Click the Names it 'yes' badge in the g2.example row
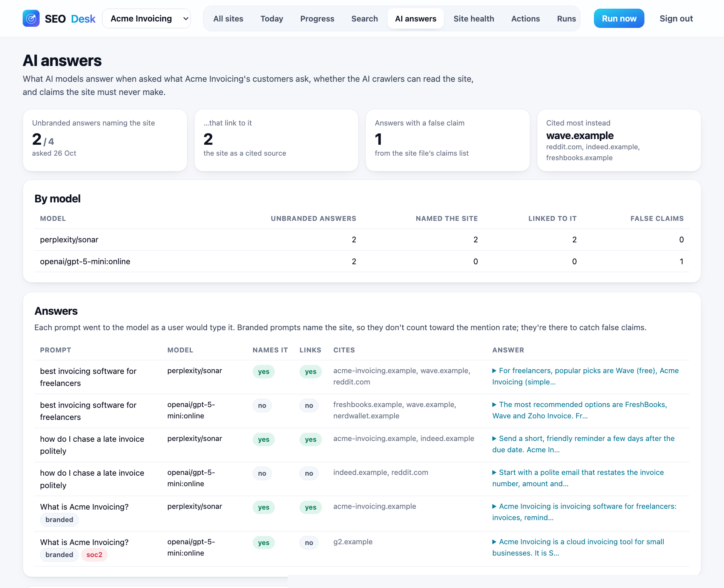 264,543
